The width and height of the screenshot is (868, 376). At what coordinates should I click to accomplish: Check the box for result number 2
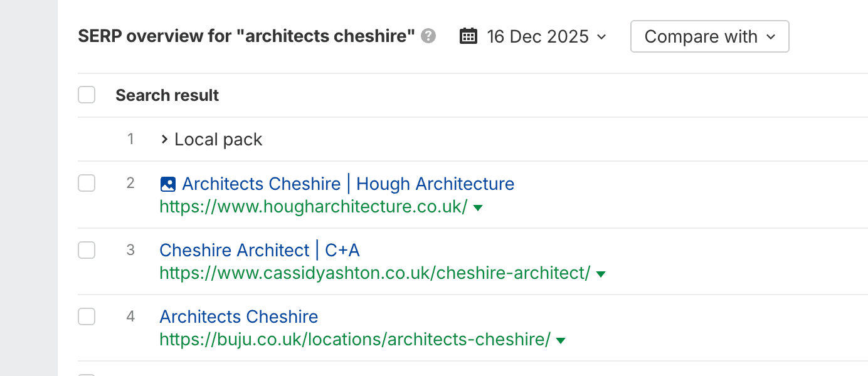[87, 184]
